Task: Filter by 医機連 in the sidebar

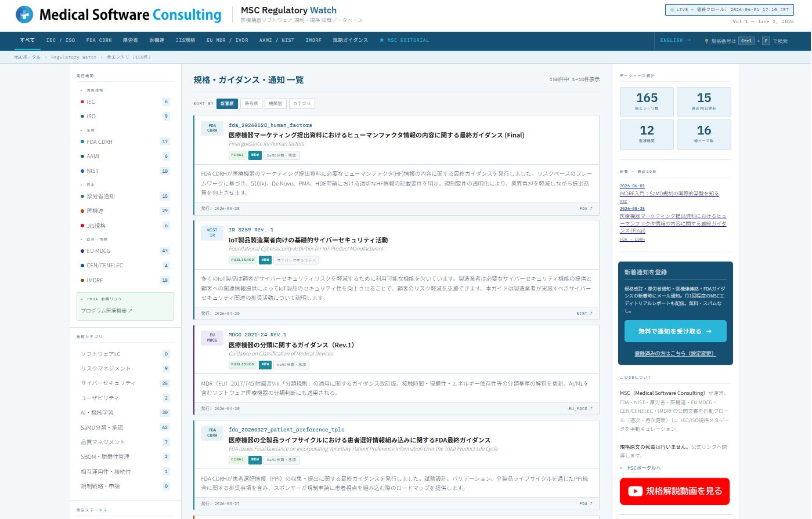Action: [x=125, y=211]
